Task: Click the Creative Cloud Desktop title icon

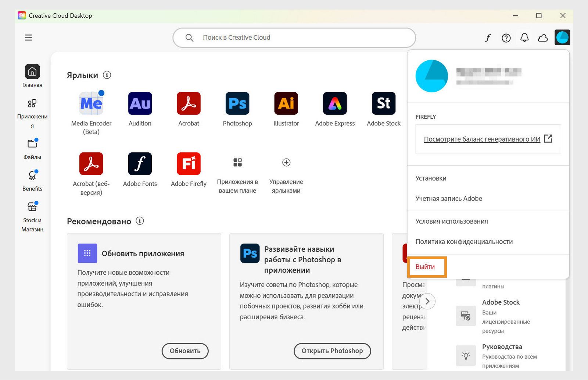Action: (x=22, y=15)
